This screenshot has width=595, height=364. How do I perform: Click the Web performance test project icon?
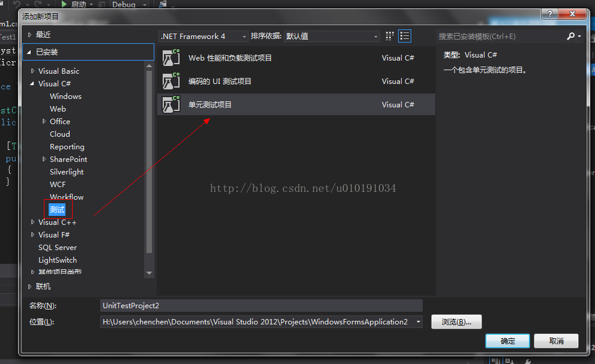tap(171, 58)
